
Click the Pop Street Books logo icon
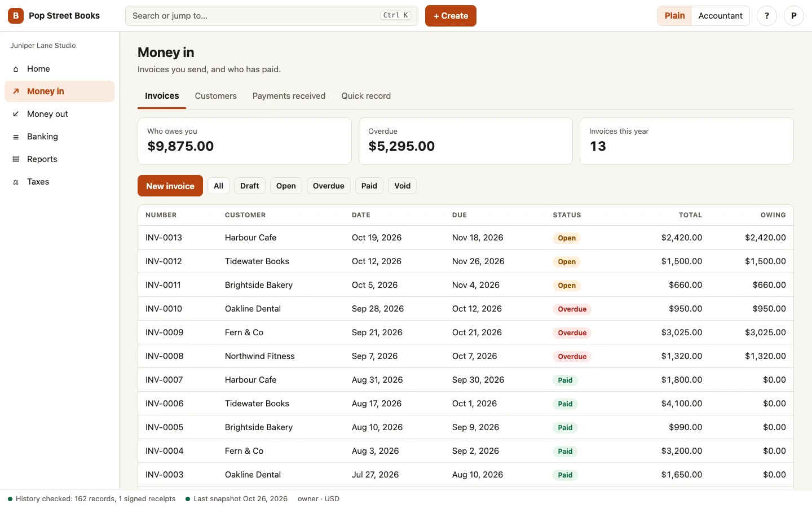(16, 16)
